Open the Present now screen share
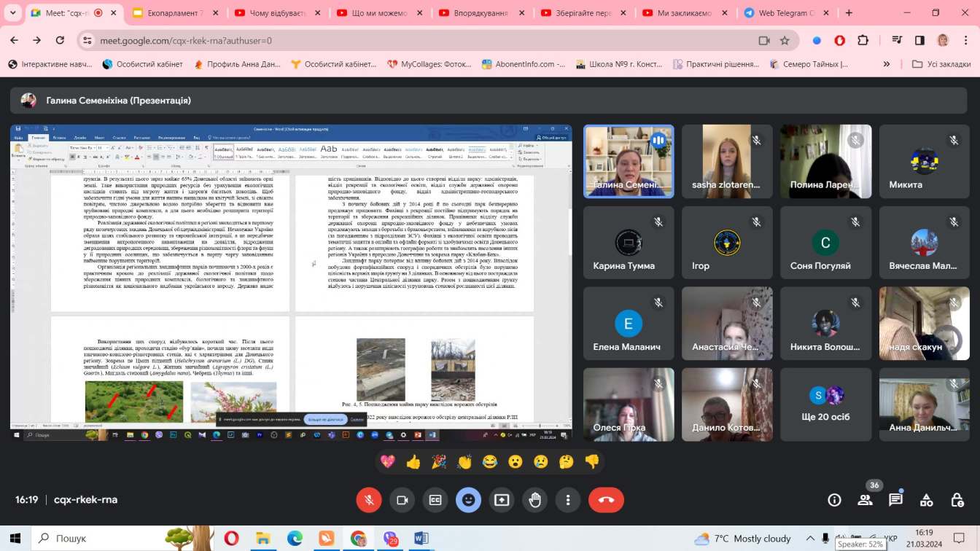Viewport: 980px width, 551px height. (502, 500)
